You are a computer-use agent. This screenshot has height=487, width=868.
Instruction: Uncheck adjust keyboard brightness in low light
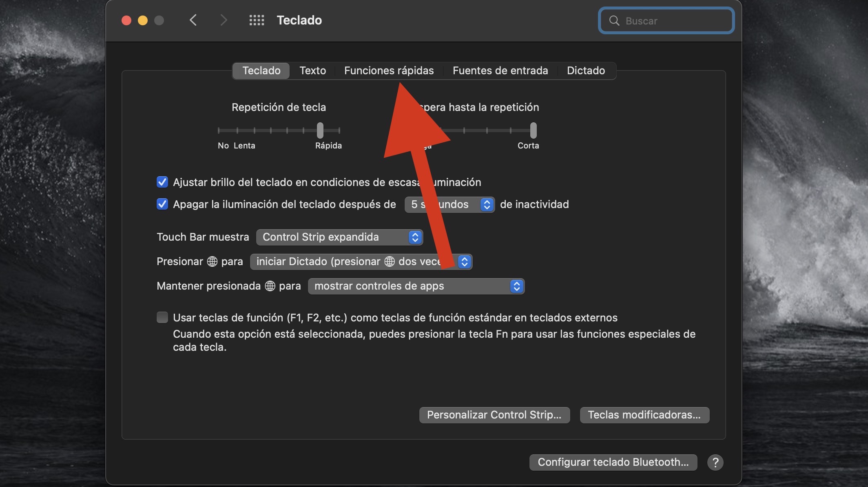tap(162, 182)
